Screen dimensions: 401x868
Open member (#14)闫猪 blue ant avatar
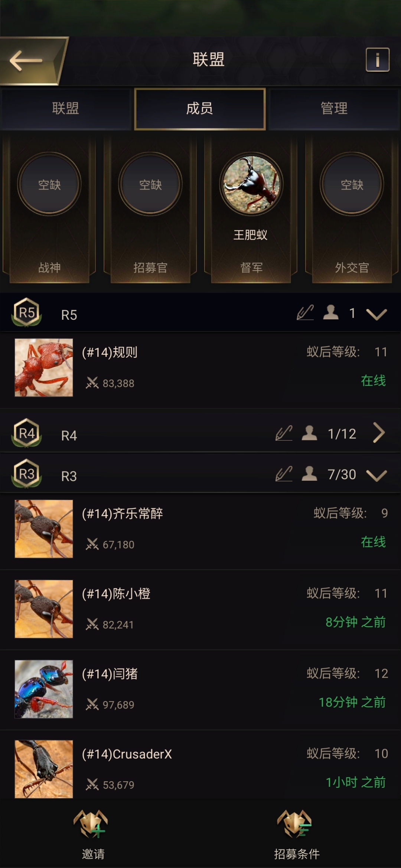(44, 689)
